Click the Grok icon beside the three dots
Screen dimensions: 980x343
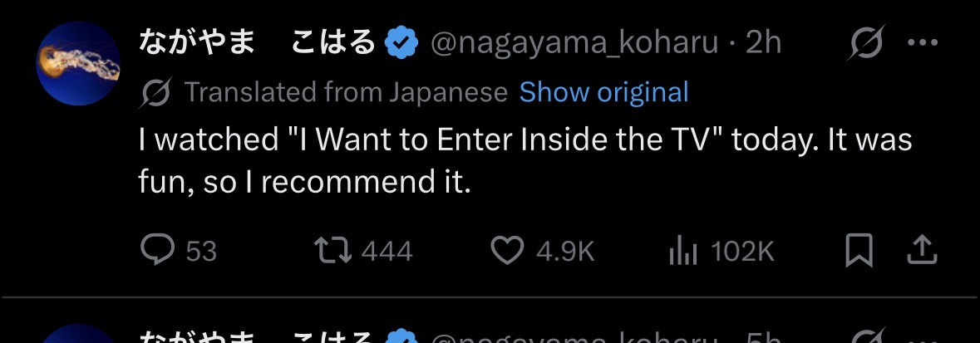(868, 42)
